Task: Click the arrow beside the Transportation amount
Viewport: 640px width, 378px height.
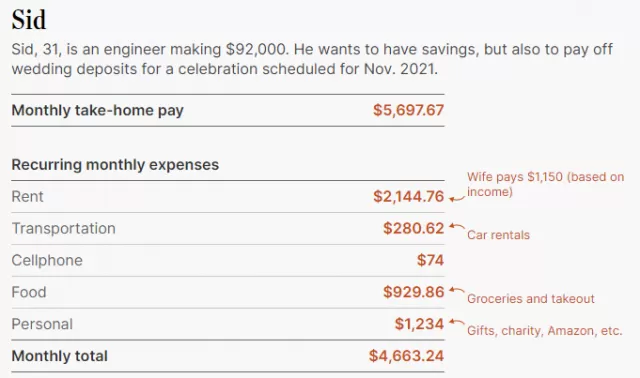Action: (457, 226)
